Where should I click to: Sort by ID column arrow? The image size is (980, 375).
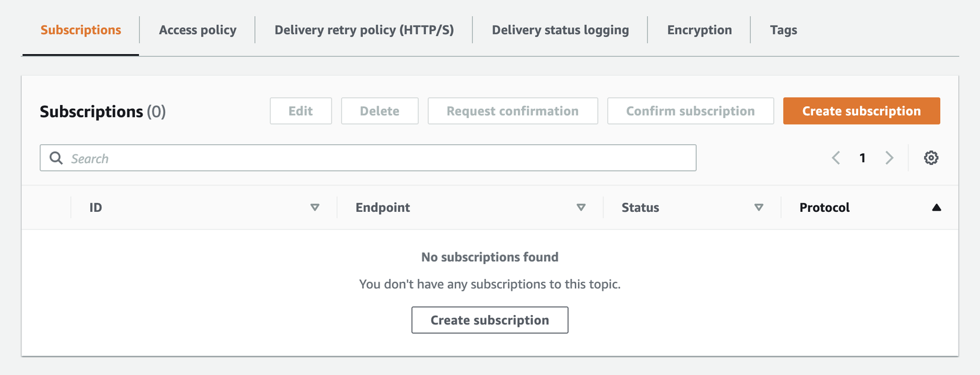[x=315, y=207]
